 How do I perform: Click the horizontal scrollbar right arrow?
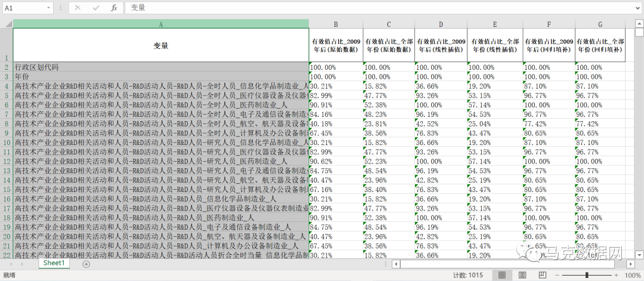tap(631, 264)
